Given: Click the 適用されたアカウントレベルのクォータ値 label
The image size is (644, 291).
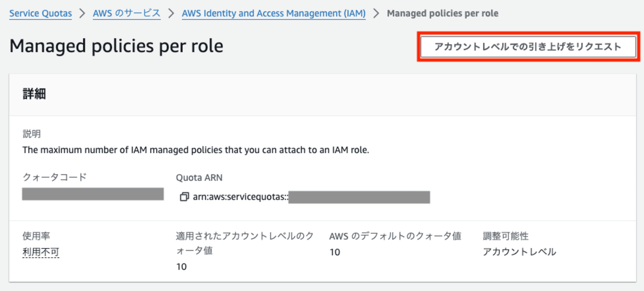Looking at the screenshot, I should (x=244, y=243).
